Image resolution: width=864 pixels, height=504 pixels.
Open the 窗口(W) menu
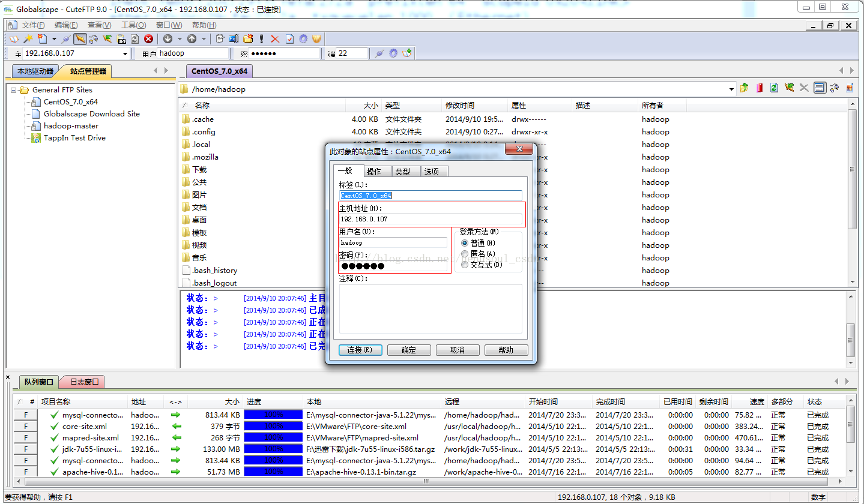point(169,25)
